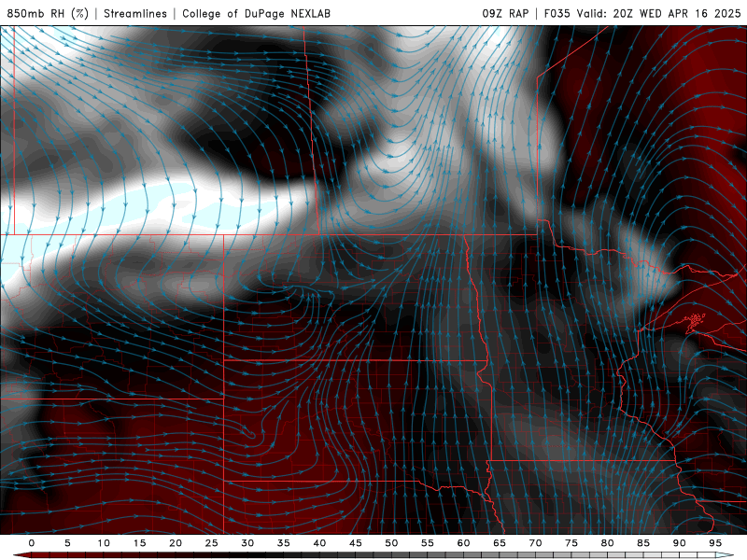Click the 60 label on RH legend

(x=463, y=543)
